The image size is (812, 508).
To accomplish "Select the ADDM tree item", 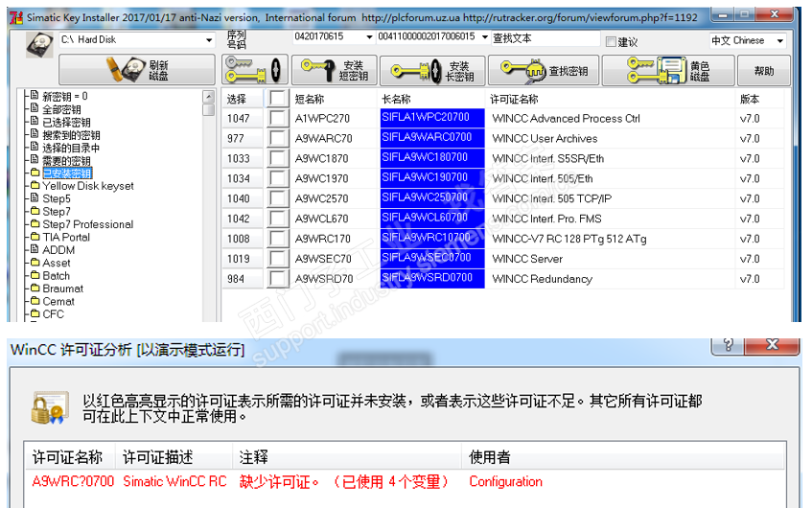I will click(58, 250).
